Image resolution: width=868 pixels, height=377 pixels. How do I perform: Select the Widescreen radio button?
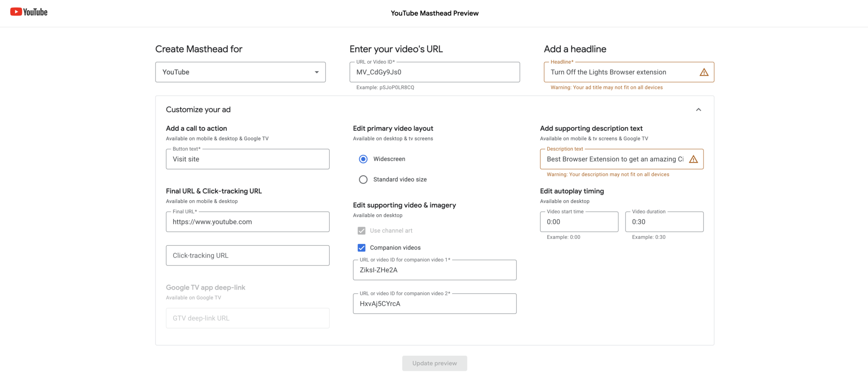coord(363,159)
